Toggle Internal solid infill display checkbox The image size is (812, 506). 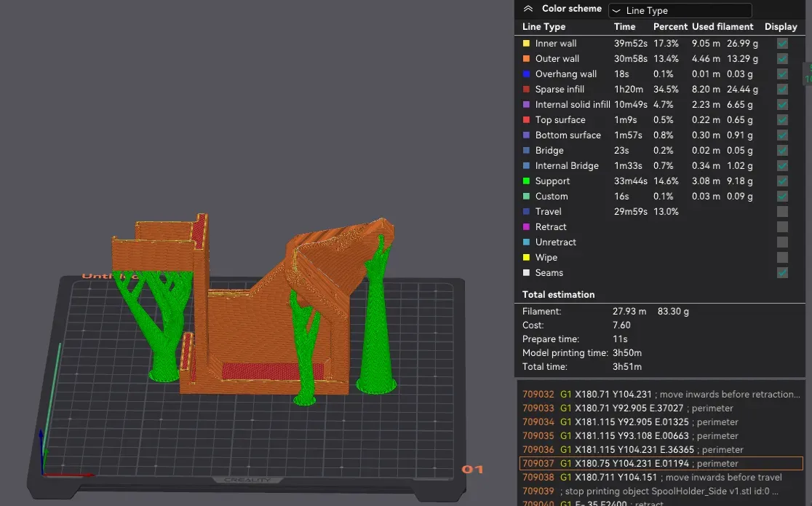click(x=782, y=105)
